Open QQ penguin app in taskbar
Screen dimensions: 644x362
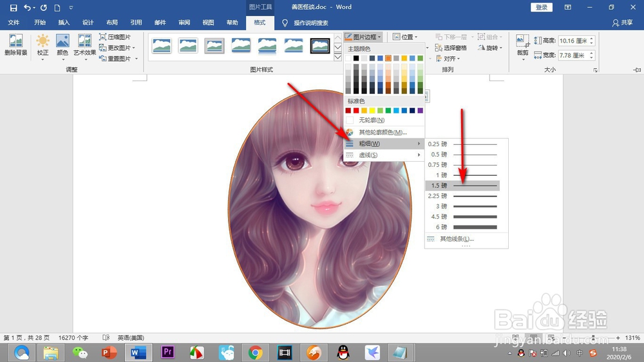343,352
